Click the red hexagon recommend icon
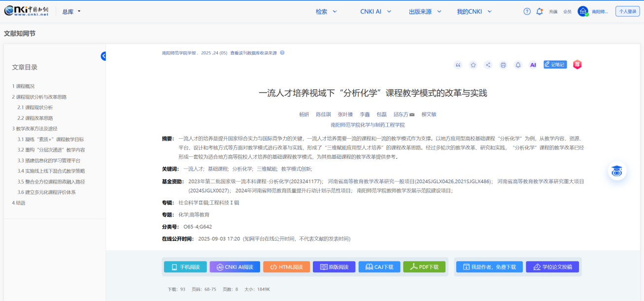Screen dimensions: 644x301 577,65
